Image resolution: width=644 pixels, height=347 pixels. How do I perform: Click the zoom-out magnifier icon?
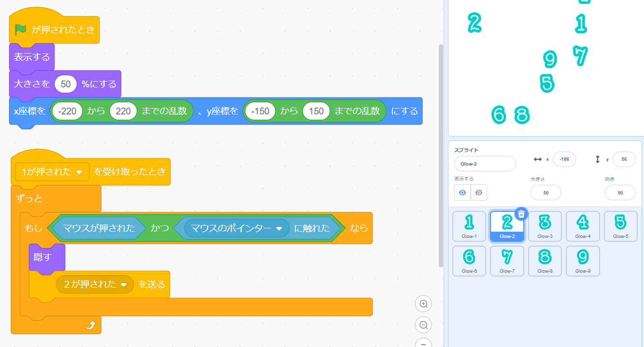coord(423,325)
